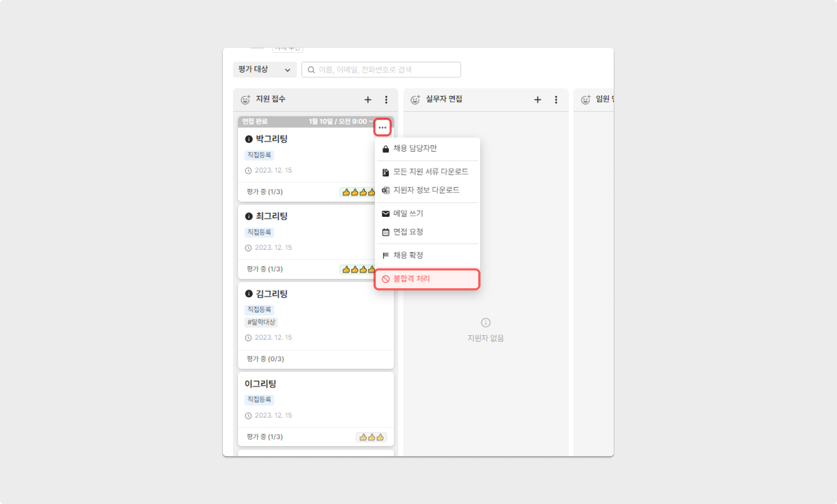Click the plus icon in 지원 접수 column
The width and height of the screenshot is (837, 504).
click(x=368, y=100)
